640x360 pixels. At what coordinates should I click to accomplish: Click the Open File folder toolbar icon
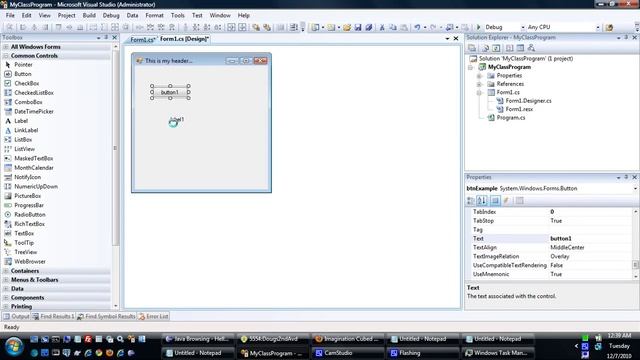coord(347,27)
